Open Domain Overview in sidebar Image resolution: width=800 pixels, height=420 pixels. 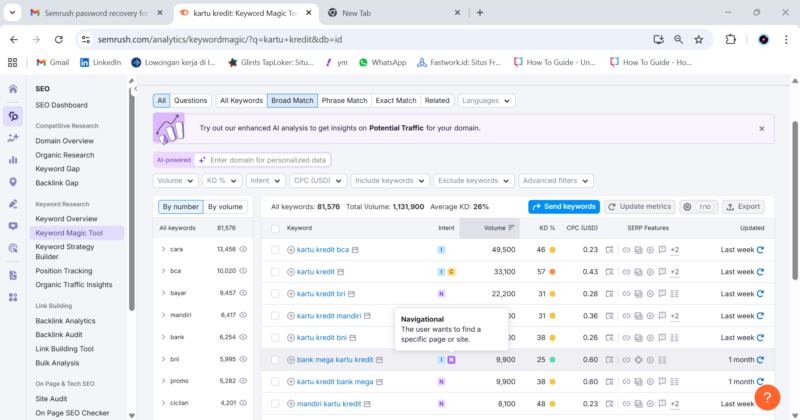(x=65, y=140)
